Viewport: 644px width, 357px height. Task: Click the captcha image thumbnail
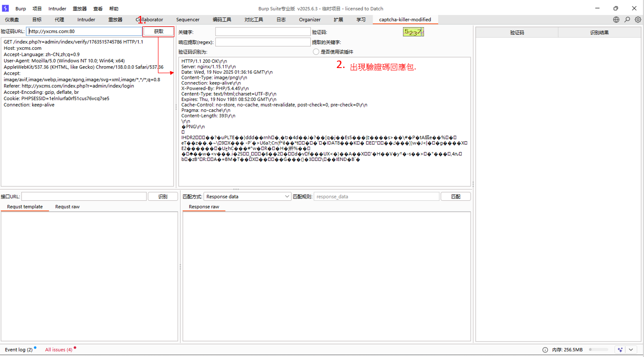413,32
